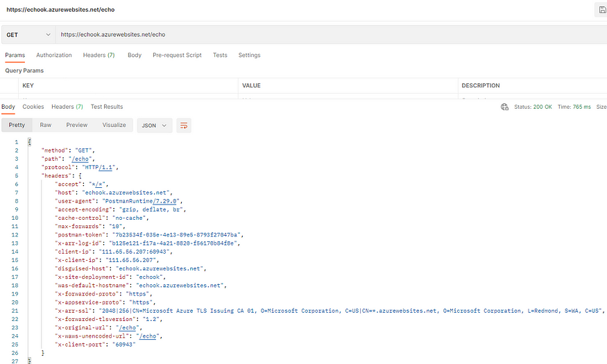The image size is (607, 364).
Task: Click the Time: 765 ms text
Action: (574, 107)
